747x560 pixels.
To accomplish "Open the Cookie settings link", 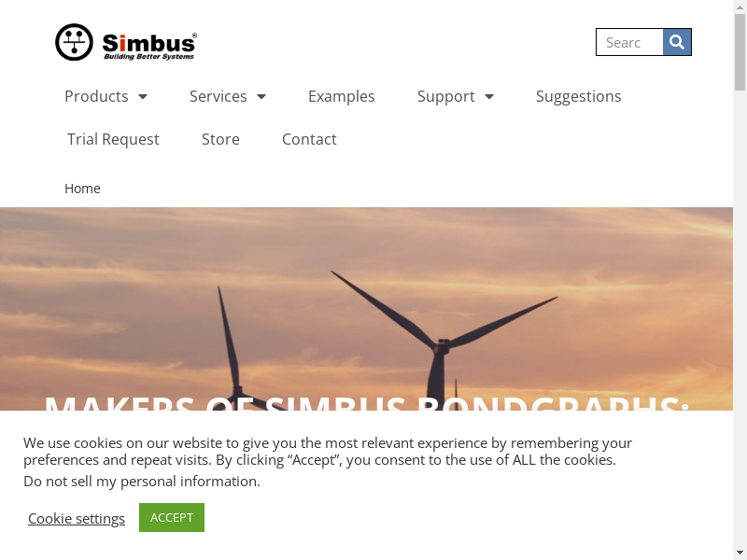I will click(x=77, y=519).
